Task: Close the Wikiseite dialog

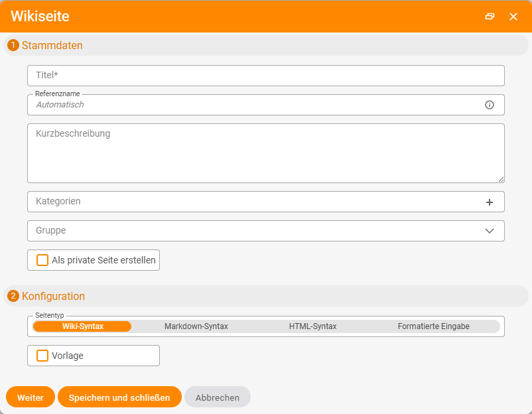Action: pos(513,17)
